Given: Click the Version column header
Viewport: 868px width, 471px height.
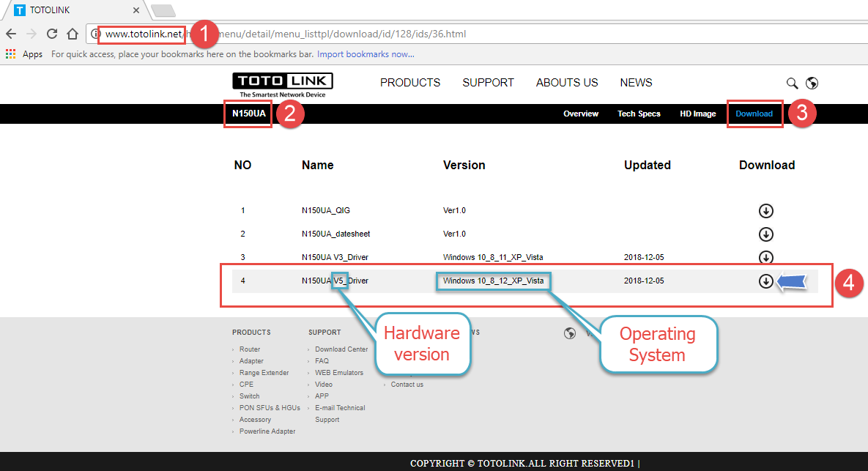Looking at the screenshot, I should (x=464, y=165).
